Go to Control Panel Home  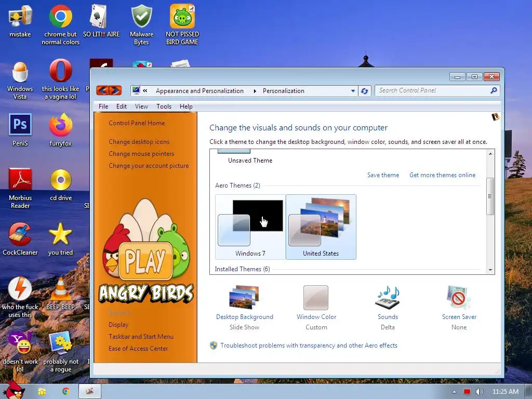[137, 123]
